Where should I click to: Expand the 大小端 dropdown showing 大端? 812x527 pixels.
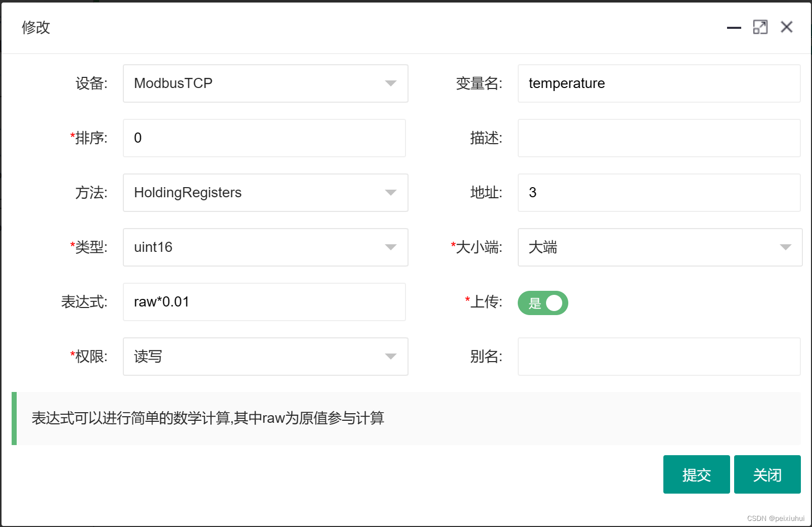point(784,247)
